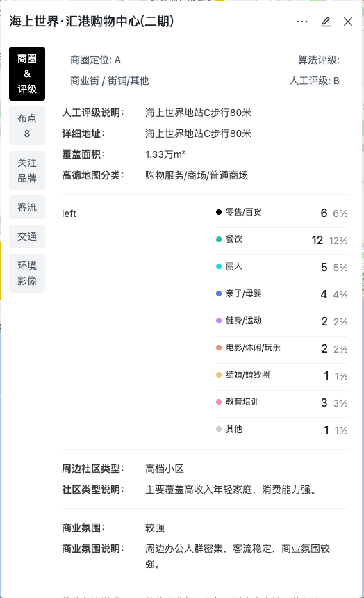
Task: Click the blue 亲子/母婴 legend dot
Action: 219,293
